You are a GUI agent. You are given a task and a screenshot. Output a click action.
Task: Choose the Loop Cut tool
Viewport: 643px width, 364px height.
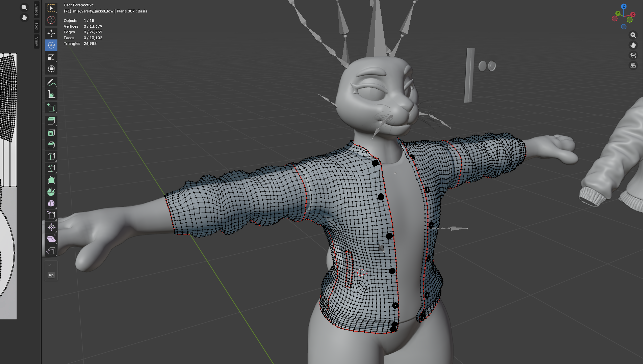[51, 157]
